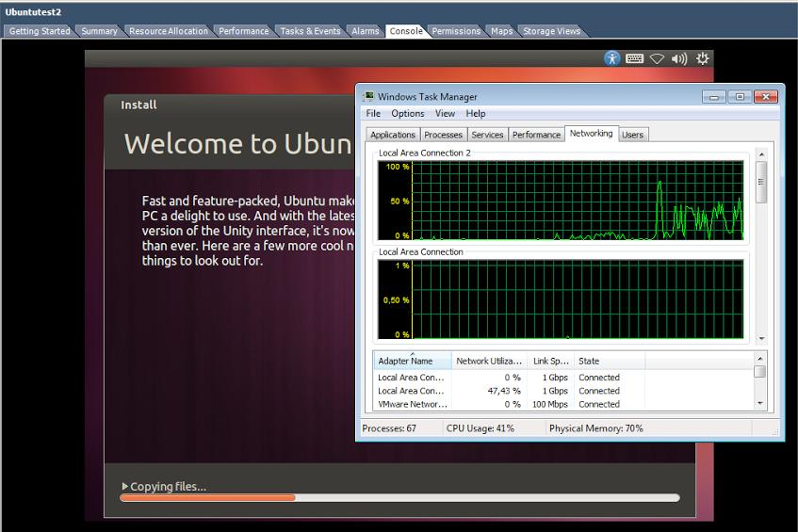Maximize the Windows Task Manager window
Screen dimensions: 798x532
(x=740, y=97)
